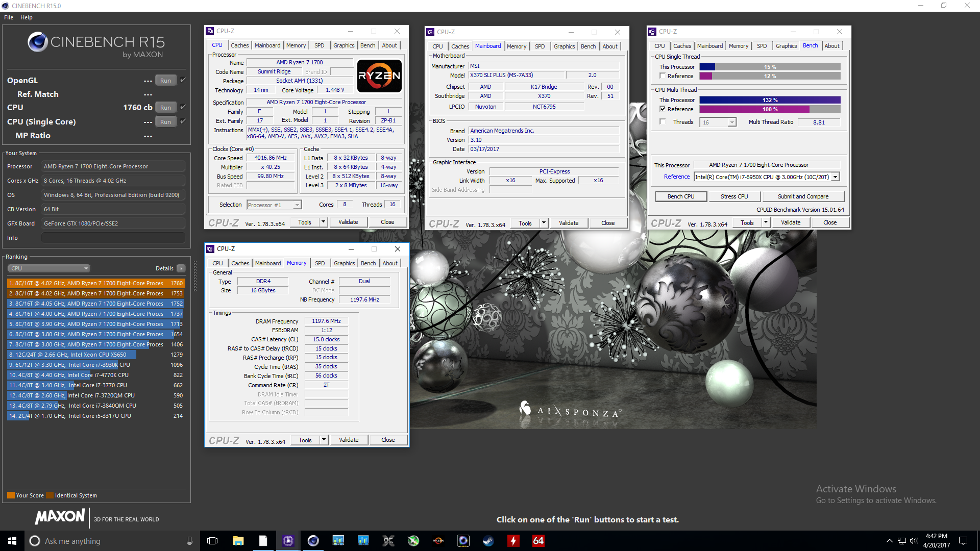This screenshot has height=551, width=980.
Task: Open Task View from the taskbar
Action: point(212,541)
